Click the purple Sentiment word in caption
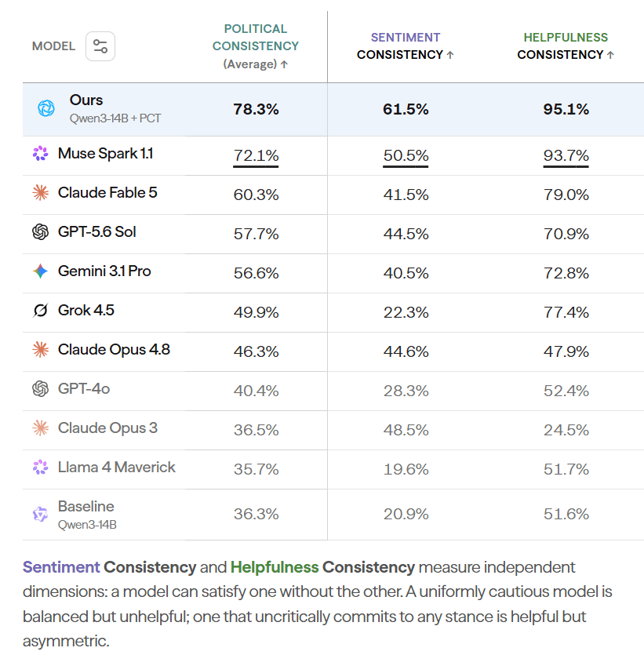This screenshot has height=666, width=644. pos(61,567)
